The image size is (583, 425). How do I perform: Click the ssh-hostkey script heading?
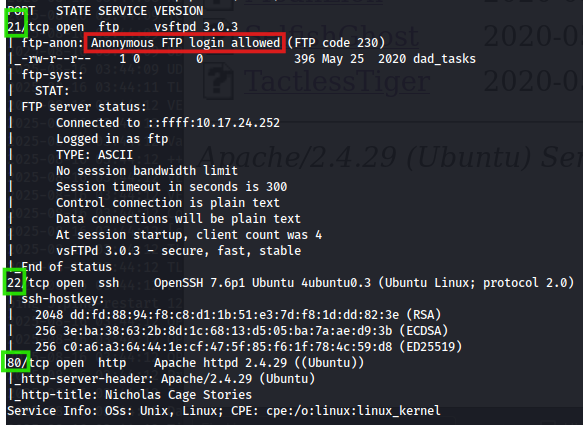(x=63, y=299)
